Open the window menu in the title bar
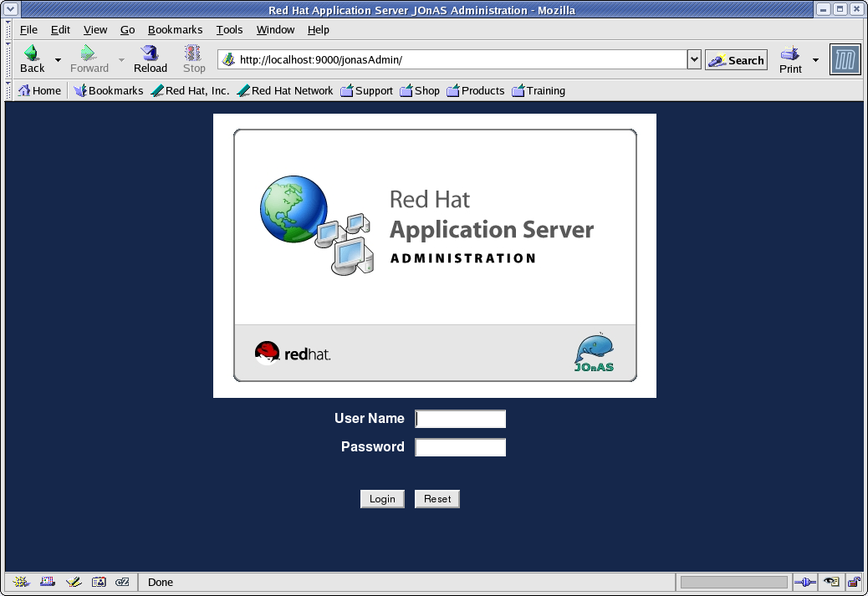Image resolution: width=868 pixels, height=596 pixels. point(11,9)
